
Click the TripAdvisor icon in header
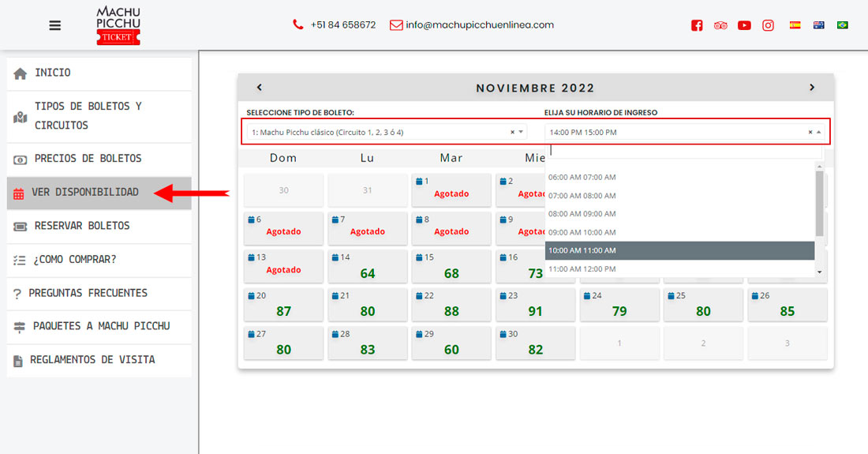(720, 25)
